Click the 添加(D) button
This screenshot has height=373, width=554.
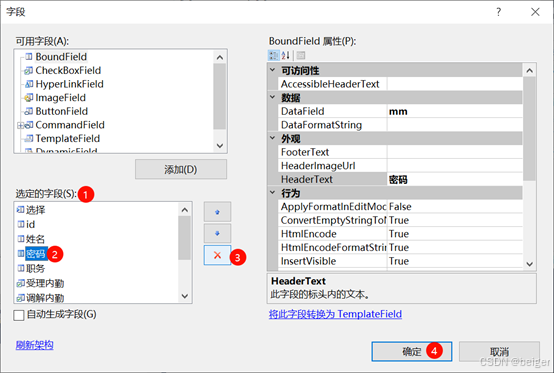click(181, 170)
